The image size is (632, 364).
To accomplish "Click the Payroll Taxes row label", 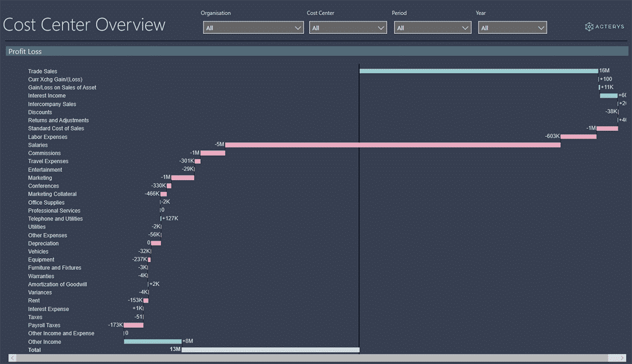I will (44, 325).
